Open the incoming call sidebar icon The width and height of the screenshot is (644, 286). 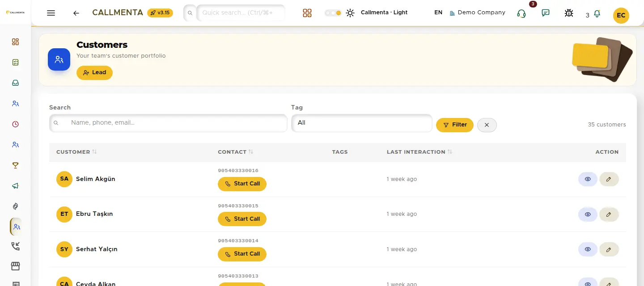click(x=16, y=246)
